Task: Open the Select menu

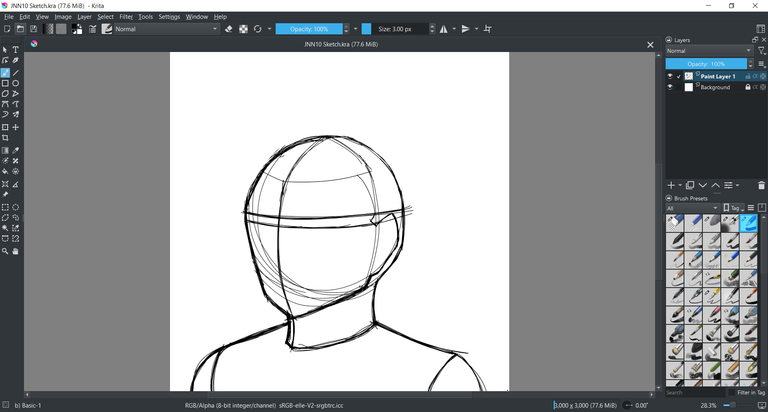Action: pyautogui.click(x=105, y=17)
